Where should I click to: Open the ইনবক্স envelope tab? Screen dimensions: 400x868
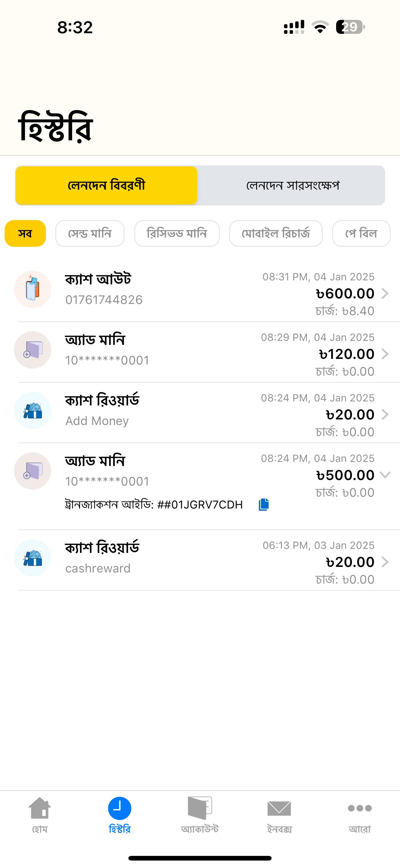[279, 808]
